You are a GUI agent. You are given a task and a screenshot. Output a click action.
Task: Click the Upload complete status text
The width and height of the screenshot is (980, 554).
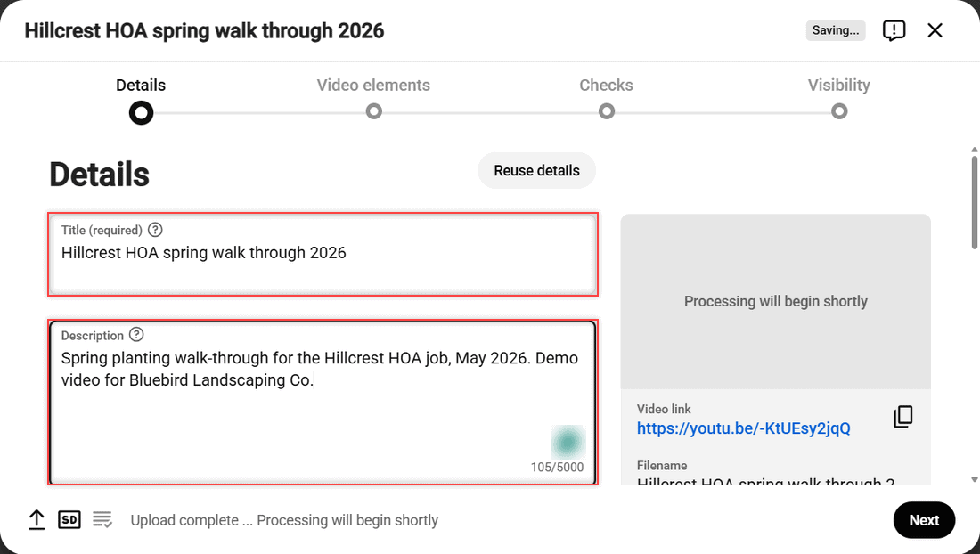click(284, 520)
